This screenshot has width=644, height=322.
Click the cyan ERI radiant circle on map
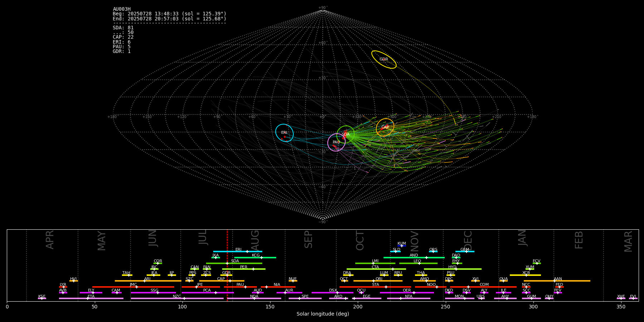pyautogui.click(x=284, y=133)
